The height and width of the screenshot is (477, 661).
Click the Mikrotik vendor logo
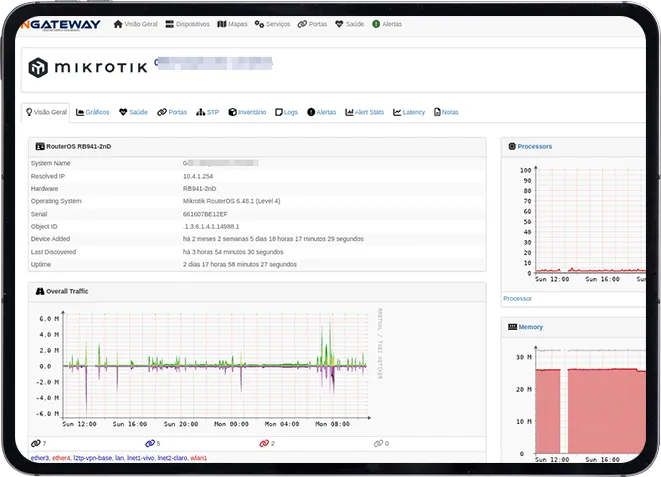88,68
